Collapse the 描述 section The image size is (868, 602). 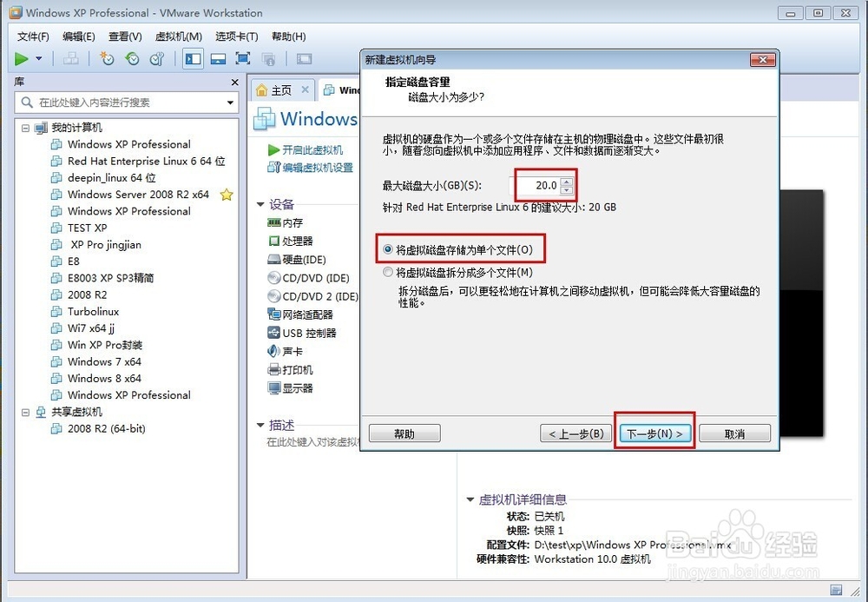tap(260, 425)
